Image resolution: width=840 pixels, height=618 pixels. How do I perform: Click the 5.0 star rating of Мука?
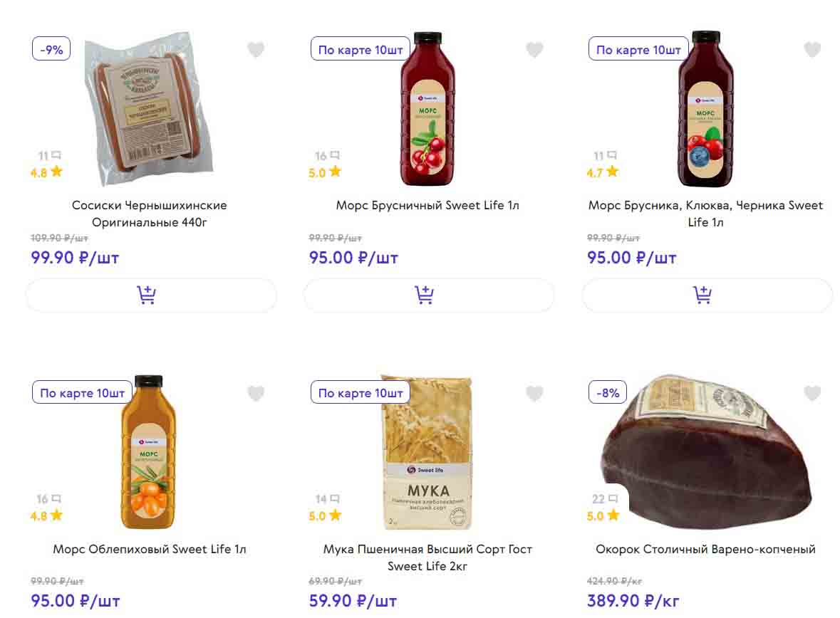326,515
